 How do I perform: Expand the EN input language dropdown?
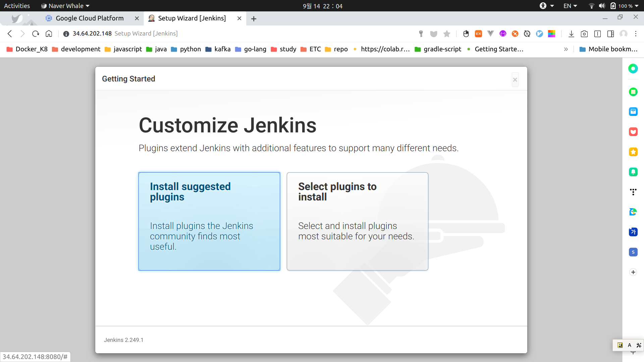pyautogui.click(x=570, y=6)
